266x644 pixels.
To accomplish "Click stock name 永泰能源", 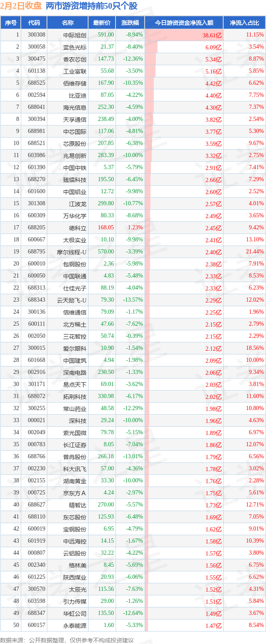I will tap(75, 625).
